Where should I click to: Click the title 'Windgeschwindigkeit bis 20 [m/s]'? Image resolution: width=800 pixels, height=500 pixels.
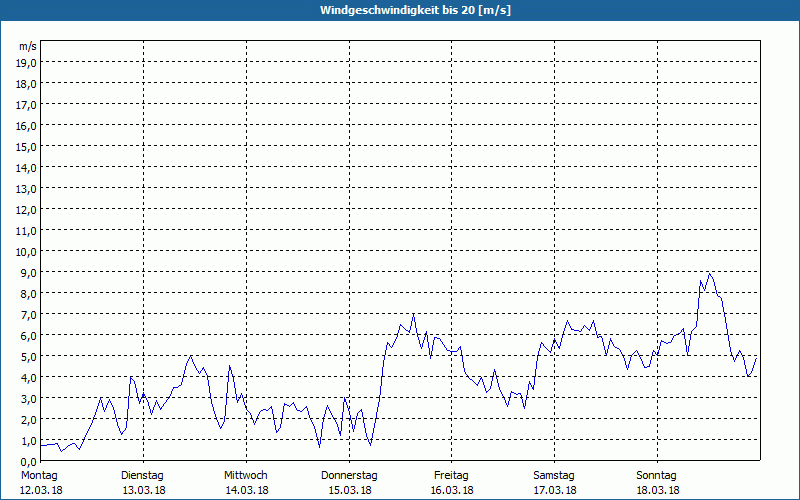pos(415,10)
